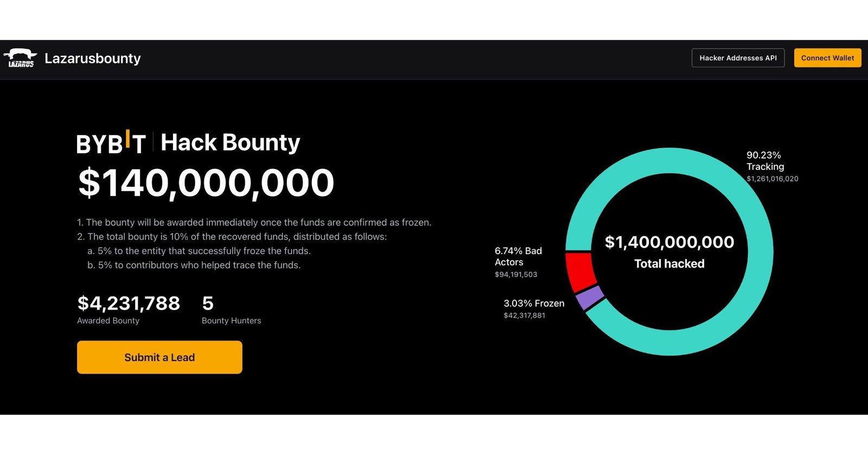Click the 3.03% Frozen label

tap(534, 304)
